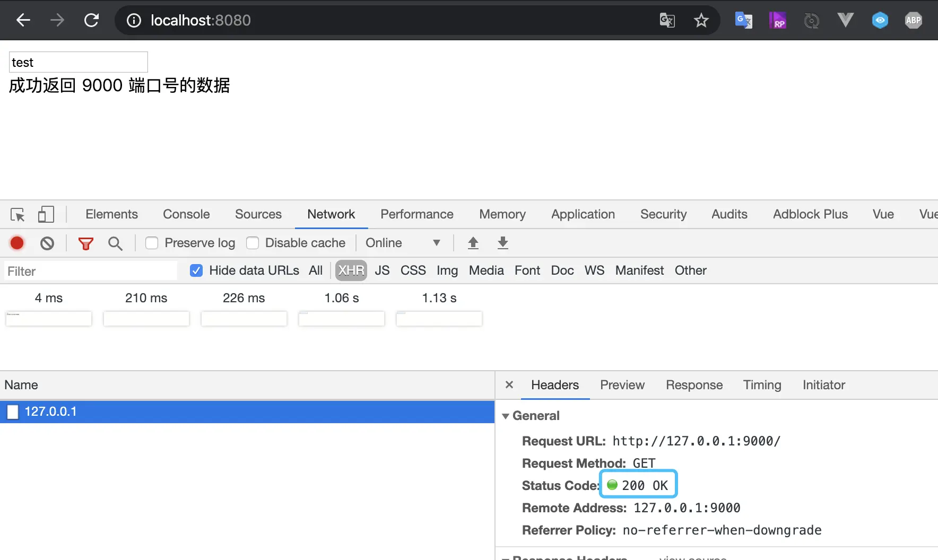Open the blue hexagon eye extension
Image resolution: width=938 pixels, height=560 pixels.
point(880,20)
